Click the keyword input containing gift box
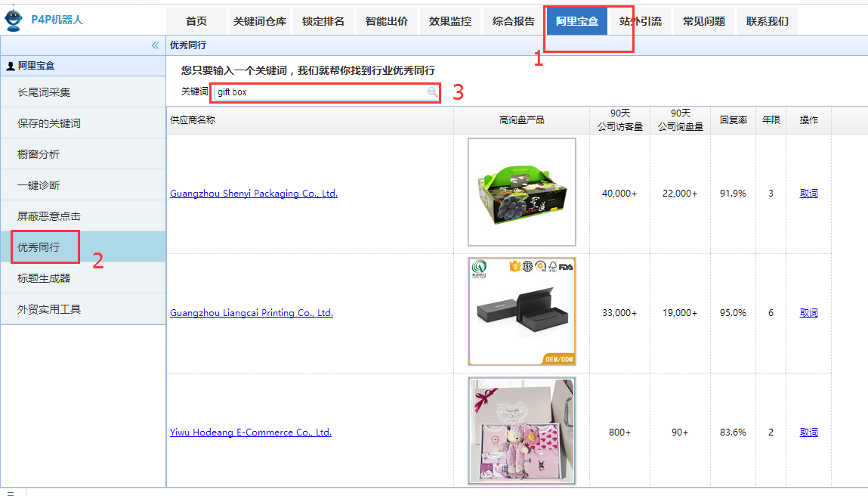 (325, 92)
